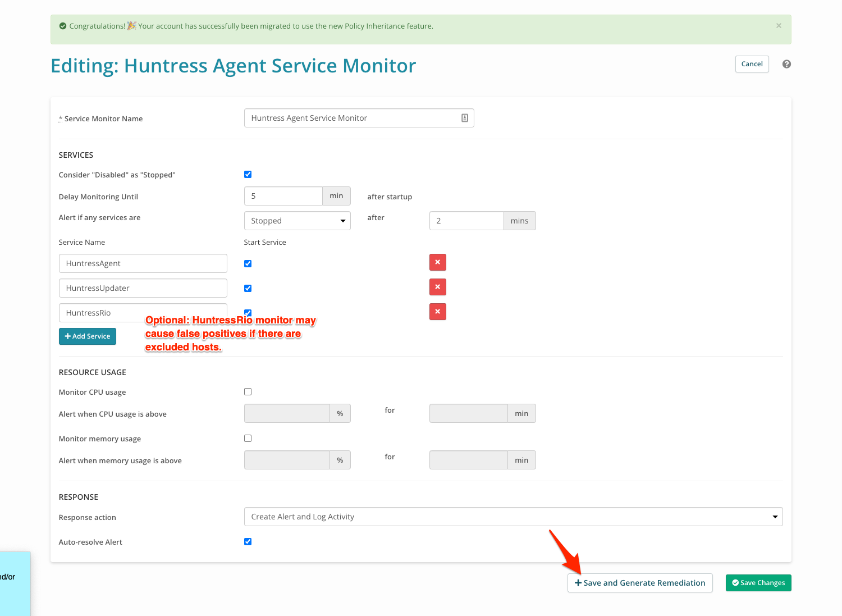Click the checkmark icon on Save Changes

[735, 583]
